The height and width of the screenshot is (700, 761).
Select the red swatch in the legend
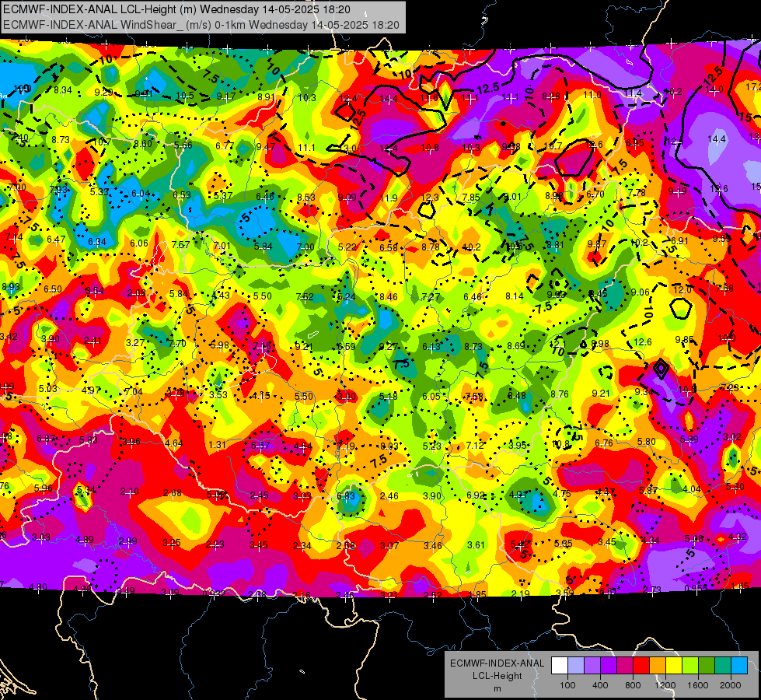641,665
